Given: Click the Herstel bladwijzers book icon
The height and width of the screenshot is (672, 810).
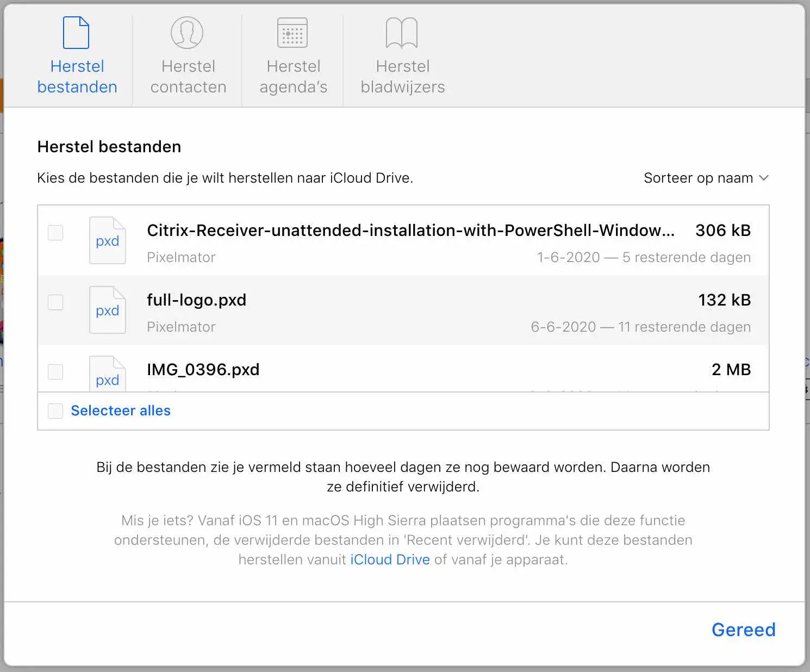Looking at the screenshot, I should tap(402, 33).
